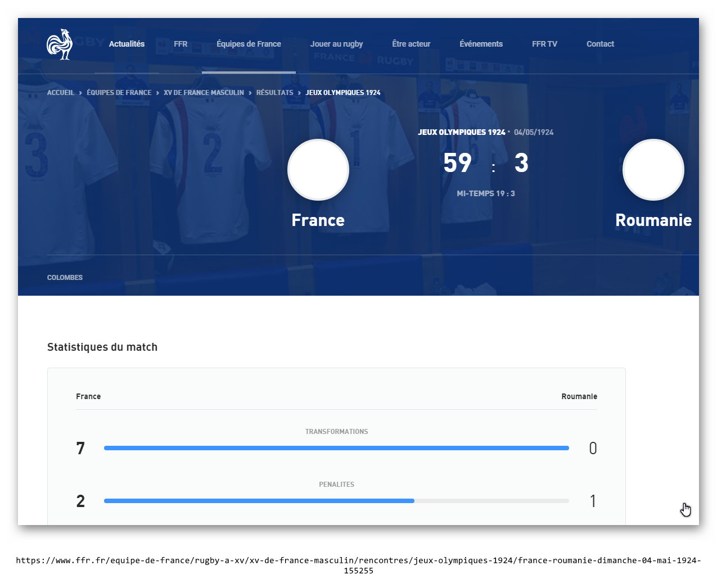Click the Accueil breadcrumb link
717x588 pixels.
[61, 93]
